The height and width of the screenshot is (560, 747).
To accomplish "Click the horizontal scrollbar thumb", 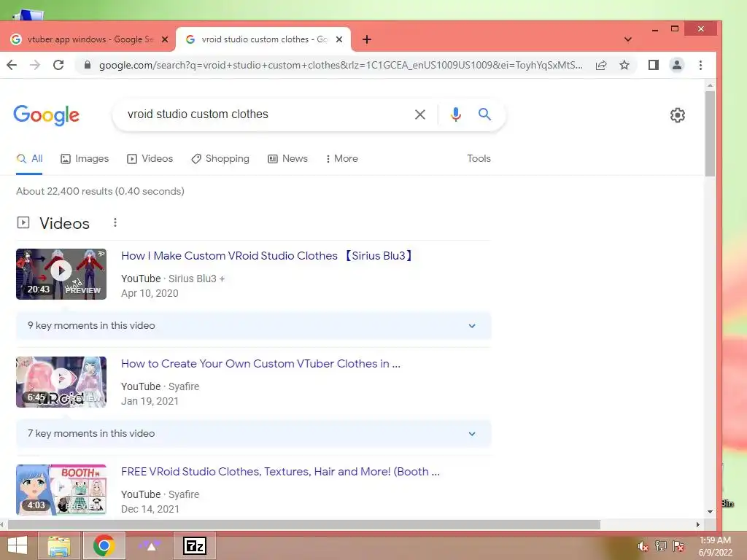I will click(x=304, y=525).
